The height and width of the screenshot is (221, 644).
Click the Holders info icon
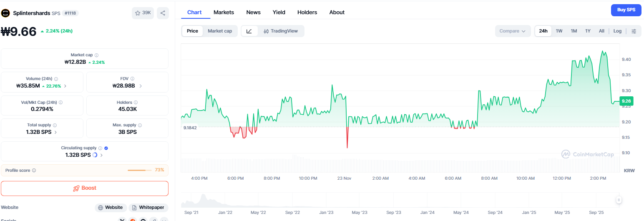(136, 102)
